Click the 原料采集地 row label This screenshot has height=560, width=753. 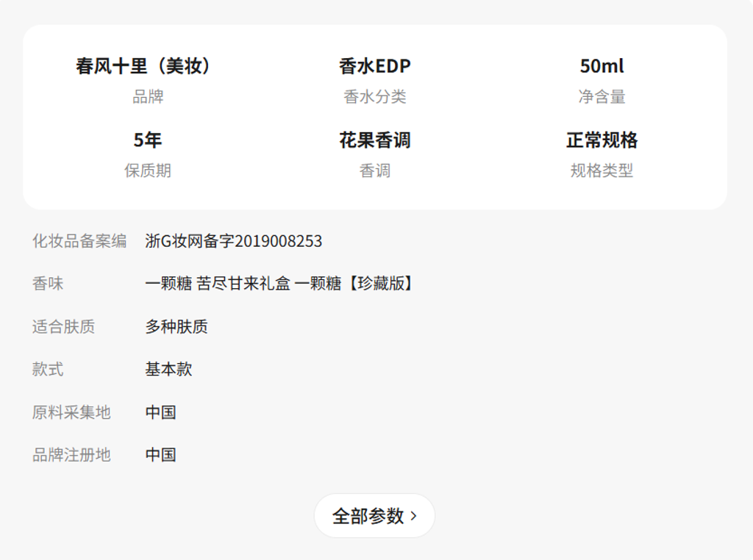click(x=71, y=412)
